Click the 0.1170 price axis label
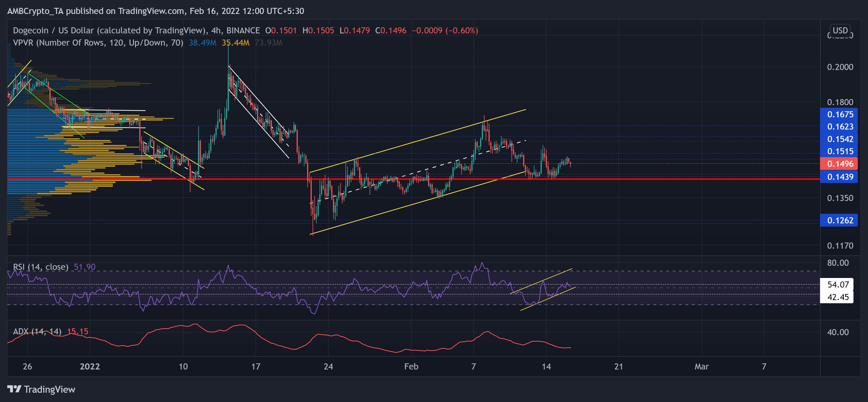868x402 pixels. (x=840, y=246)
